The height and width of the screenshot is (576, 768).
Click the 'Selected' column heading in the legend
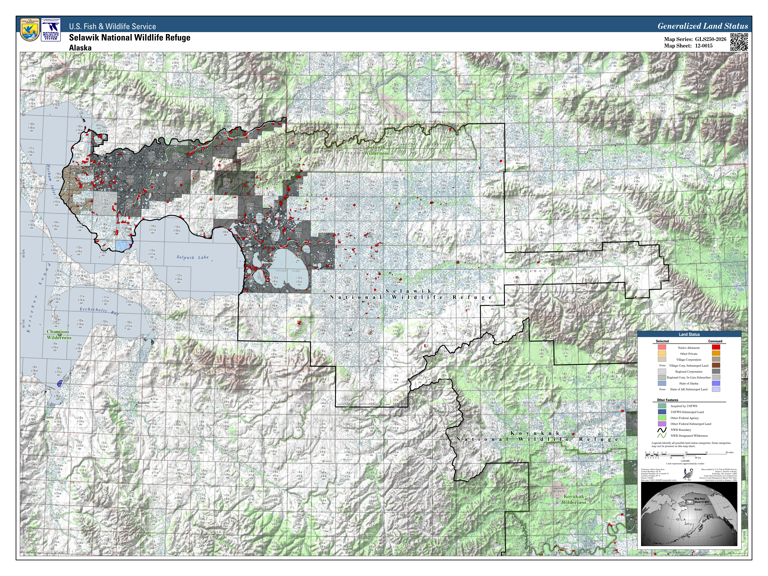pyautogui.click(x=662, y=341)
